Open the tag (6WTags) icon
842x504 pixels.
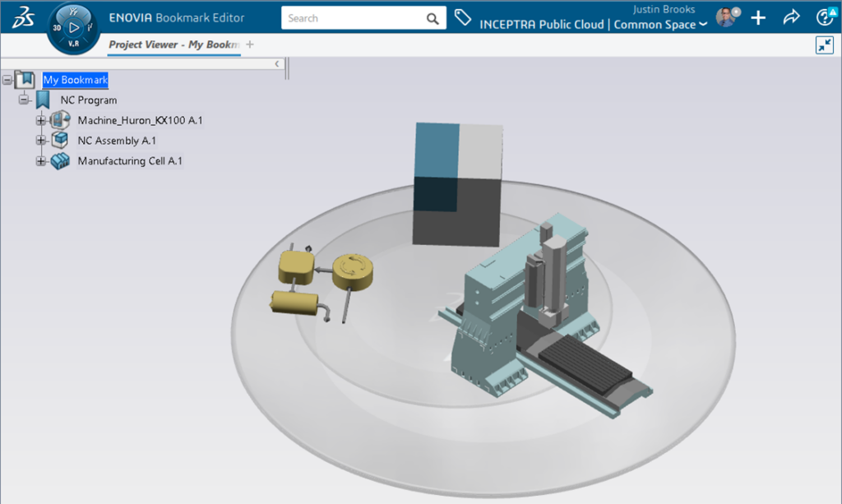pos(462,18)
